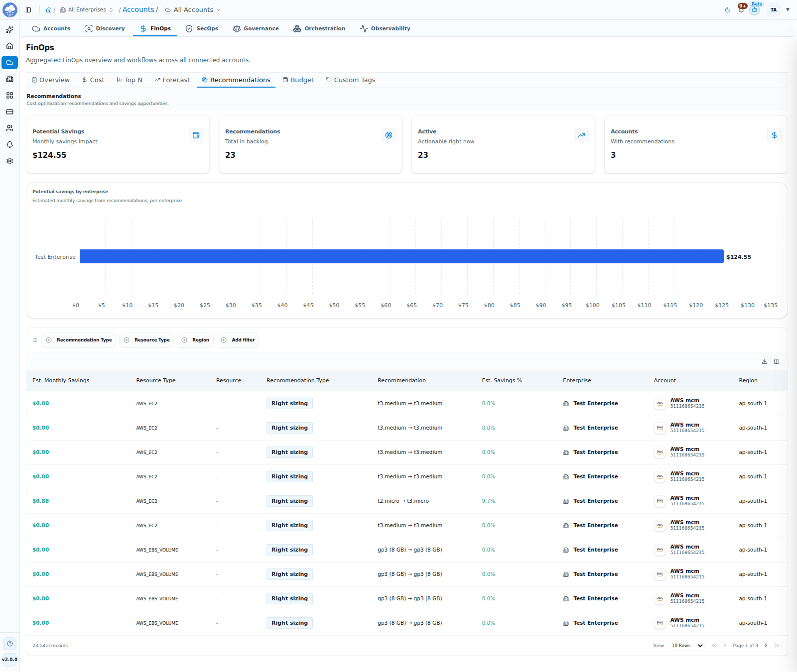This screenshot has width=797, height=672.
Task: Click the Accounts breadcrumb link
Action: point(138,9)
